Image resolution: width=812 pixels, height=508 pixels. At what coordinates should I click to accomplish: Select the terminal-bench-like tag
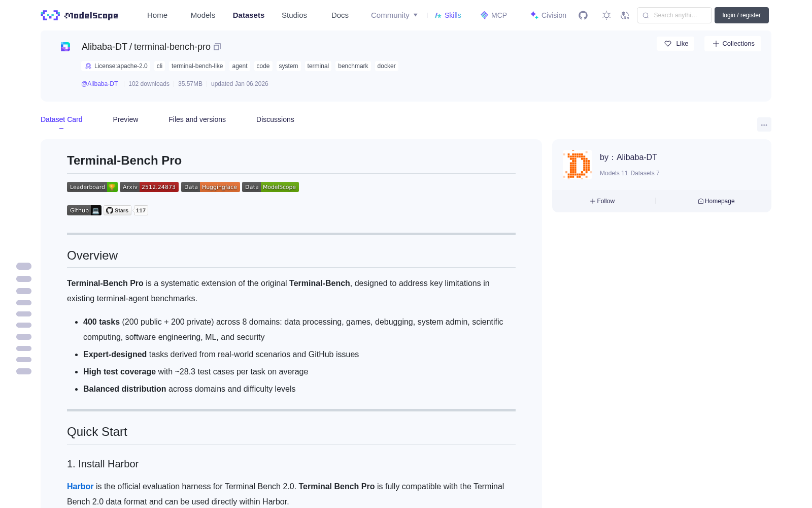(197, 66)
